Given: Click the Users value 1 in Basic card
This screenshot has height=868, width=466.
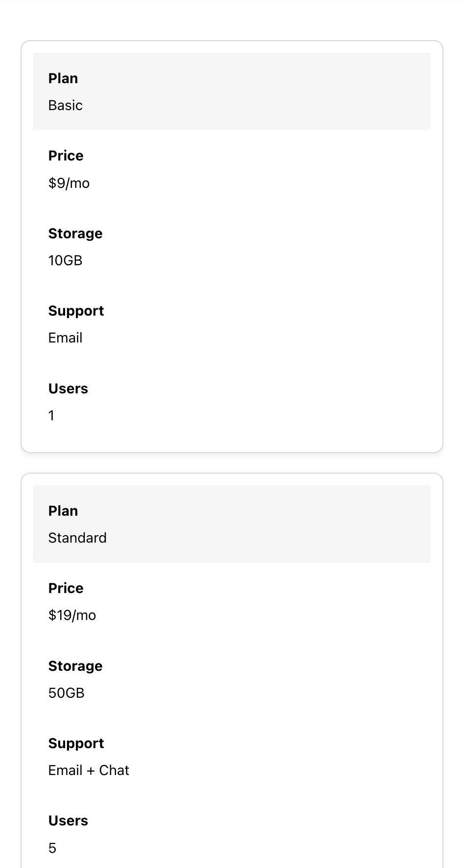Looking at the screenshot, I should (x=51, y=415).
